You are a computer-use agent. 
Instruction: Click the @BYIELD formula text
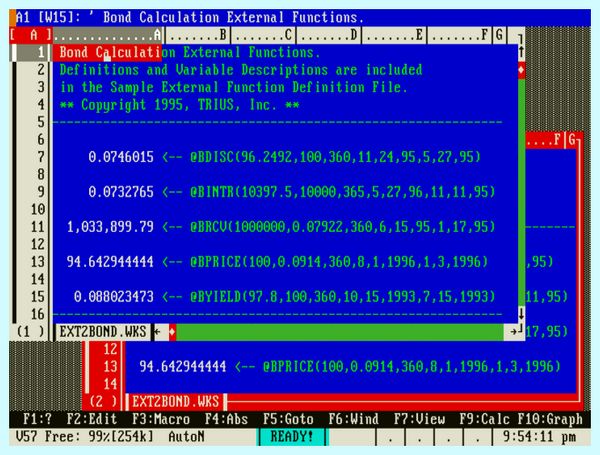point(342,297)
